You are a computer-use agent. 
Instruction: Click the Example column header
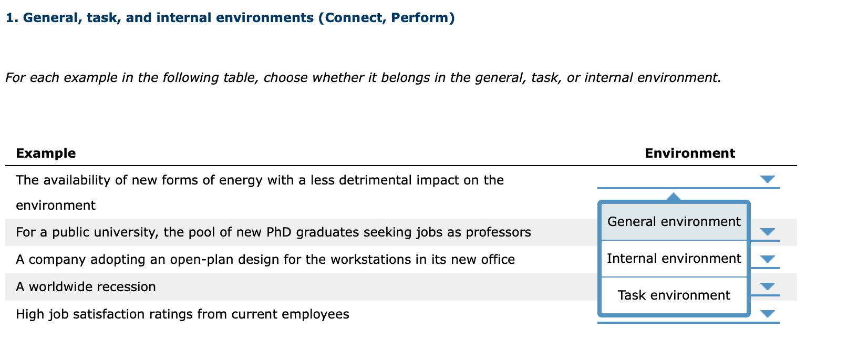point(46,153)
